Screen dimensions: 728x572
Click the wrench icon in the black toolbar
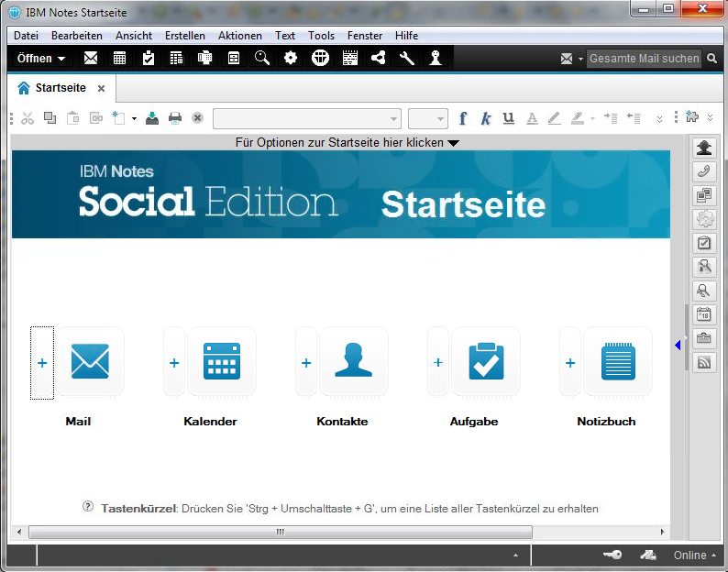[407, 58]
